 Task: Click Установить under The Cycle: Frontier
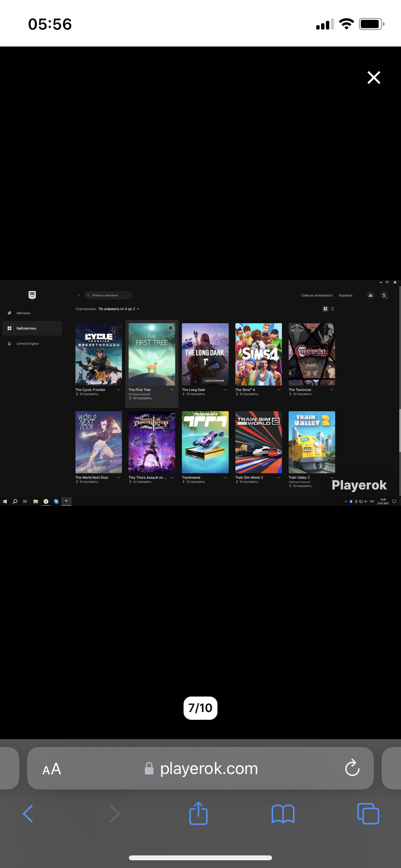point(87,394)
